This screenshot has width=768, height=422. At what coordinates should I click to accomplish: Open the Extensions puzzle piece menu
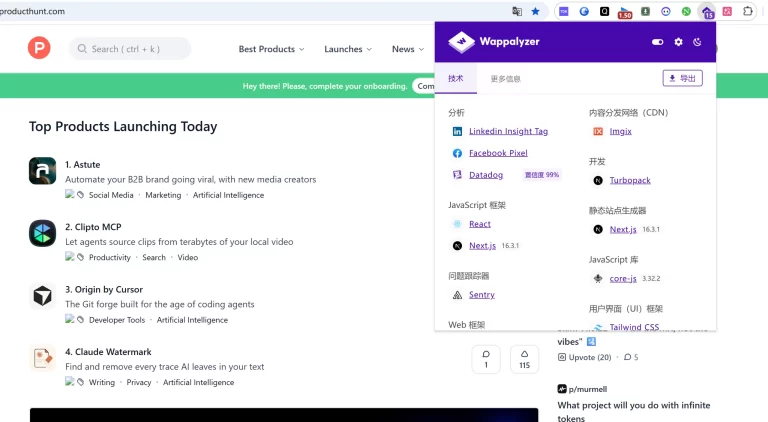[x=747, y=11]
